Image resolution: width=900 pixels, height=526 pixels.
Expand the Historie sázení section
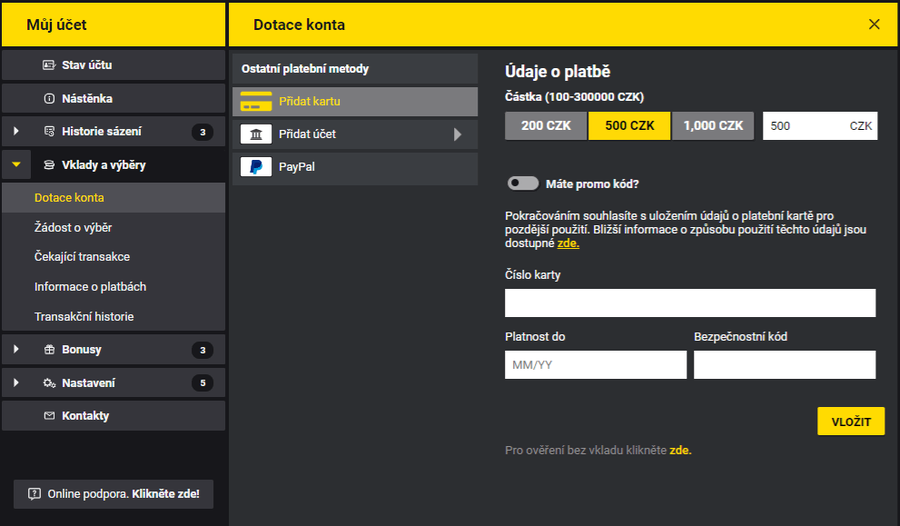point(16,132)
